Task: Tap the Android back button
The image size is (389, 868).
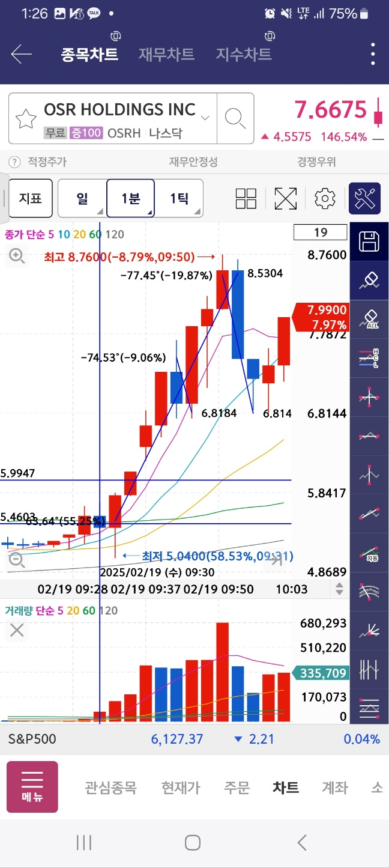Action: coord(302,843)
